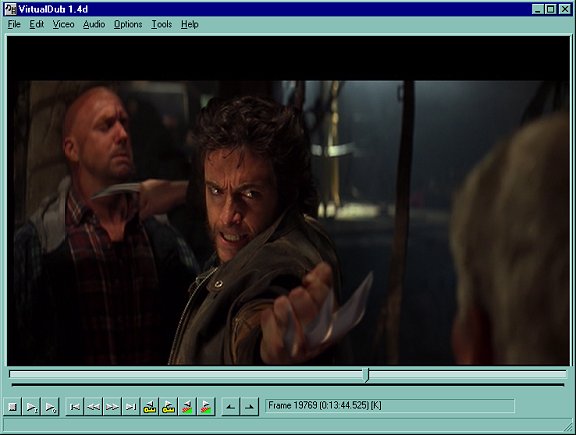Open the Tools menu
The height and width of the screenshot is (435, 576).
[x=162, y=24]
